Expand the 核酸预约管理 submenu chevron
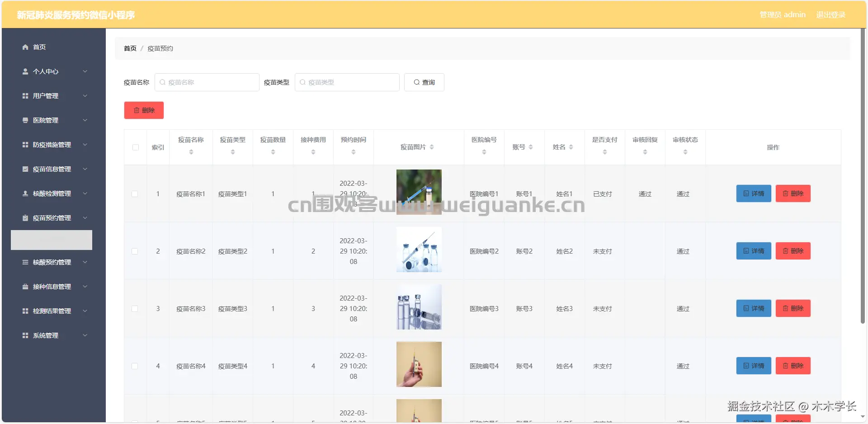Image resolution: width=868 pixels, height=424 pixels. click(x=85, y=262)
